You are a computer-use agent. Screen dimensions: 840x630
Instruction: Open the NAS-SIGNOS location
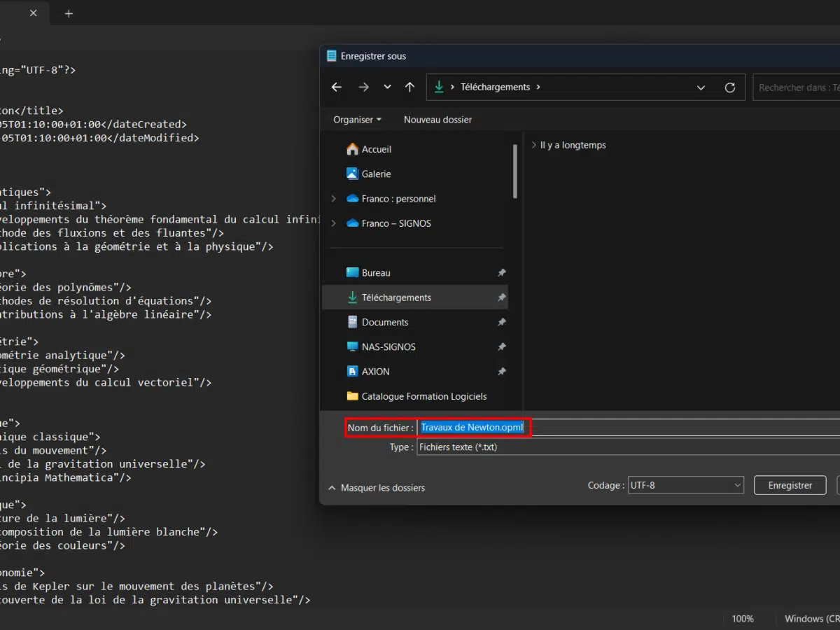(x=388, y=346)
